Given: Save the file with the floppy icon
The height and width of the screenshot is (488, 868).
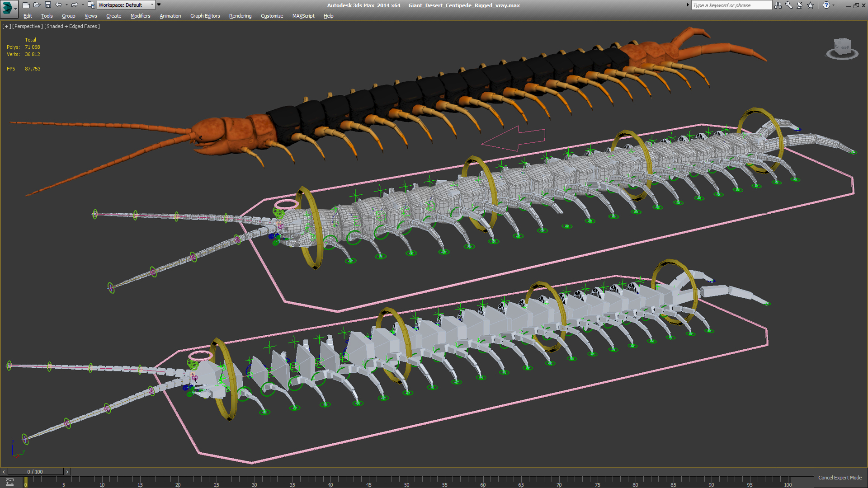Looking at the screenshot, I should 47,5.
